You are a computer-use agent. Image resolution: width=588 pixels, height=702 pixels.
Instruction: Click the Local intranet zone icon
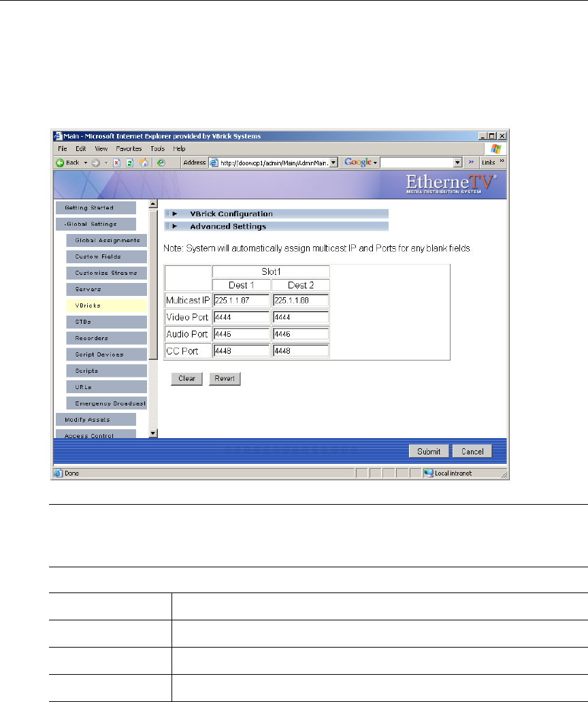[x=429, y=473]
